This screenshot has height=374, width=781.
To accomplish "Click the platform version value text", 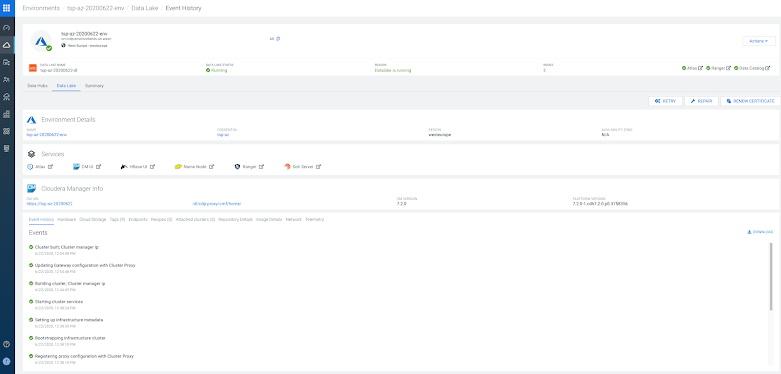I will [x=600, y=203].
